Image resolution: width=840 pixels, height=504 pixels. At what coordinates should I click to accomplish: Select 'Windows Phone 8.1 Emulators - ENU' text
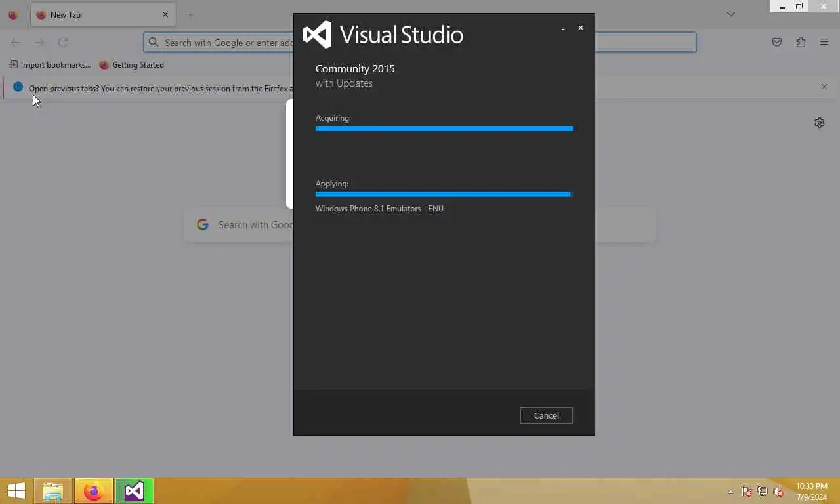pos(379,209)
